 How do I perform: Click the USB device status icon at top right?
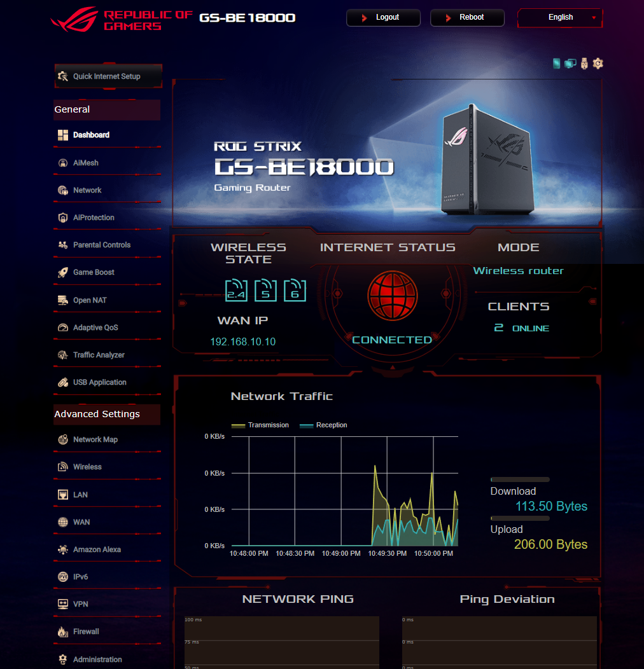coord(584,64)
